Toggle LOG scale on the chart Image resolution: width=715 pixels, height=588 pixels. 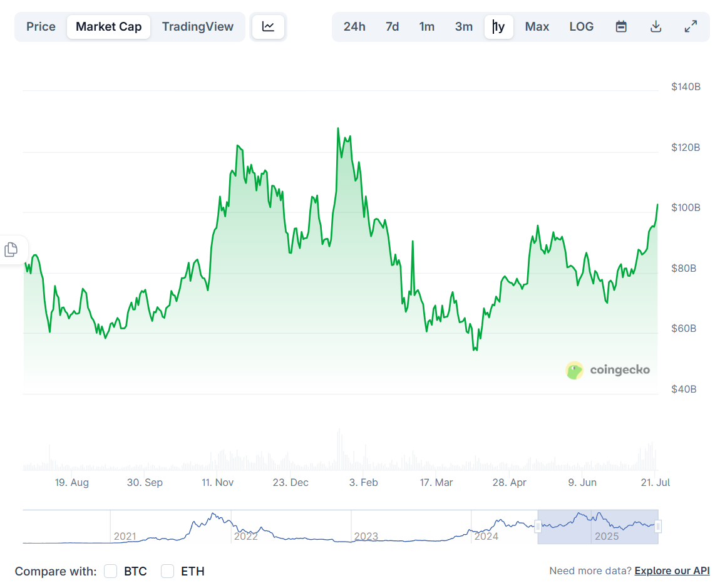coord(581,27)
